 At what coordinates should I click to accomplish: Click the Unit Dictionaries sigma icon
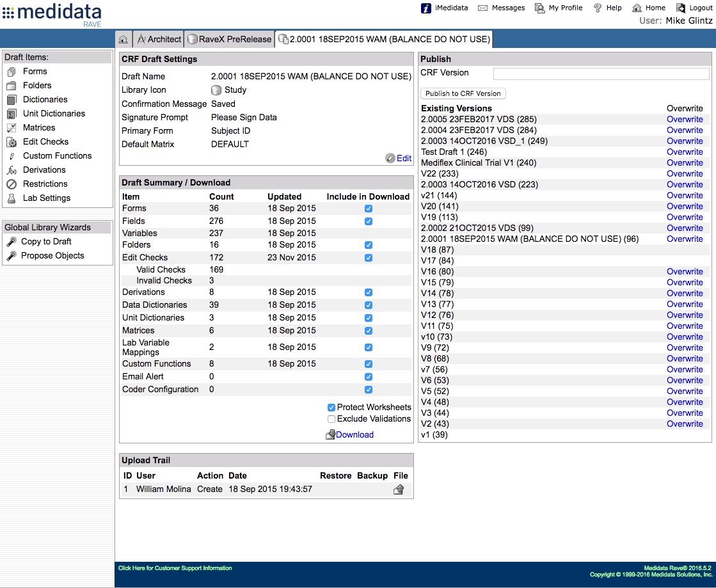pos(12,114)
